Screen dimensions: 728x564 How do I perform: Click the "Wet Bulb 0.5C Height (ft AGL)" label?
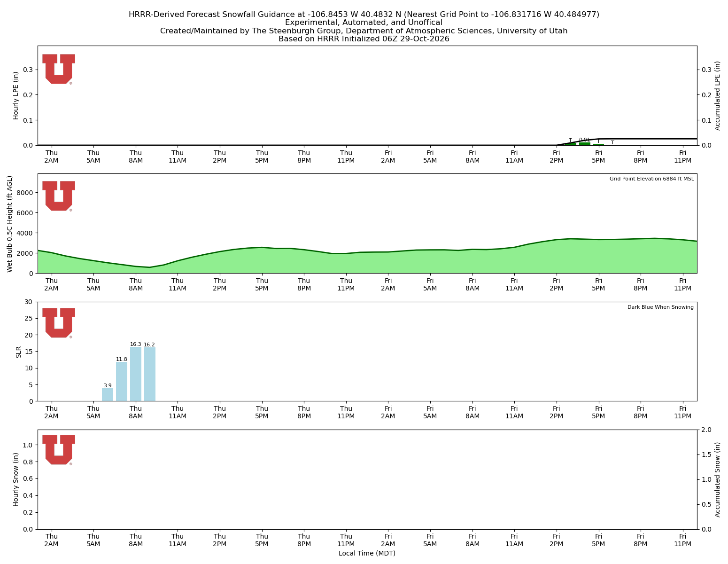pos(10,224)
